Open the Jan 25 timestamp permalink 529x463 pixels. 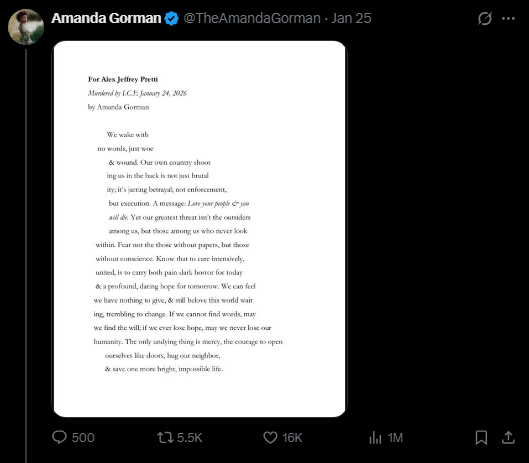click(x=351, y=18)
